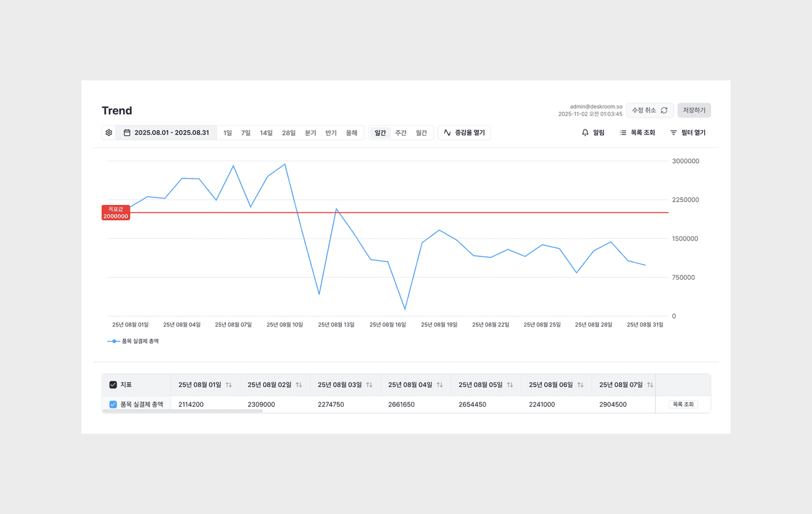Viewport: 812px width, 514px height.
Task: Select the 1일 range preset
Action: click(228, 133)
